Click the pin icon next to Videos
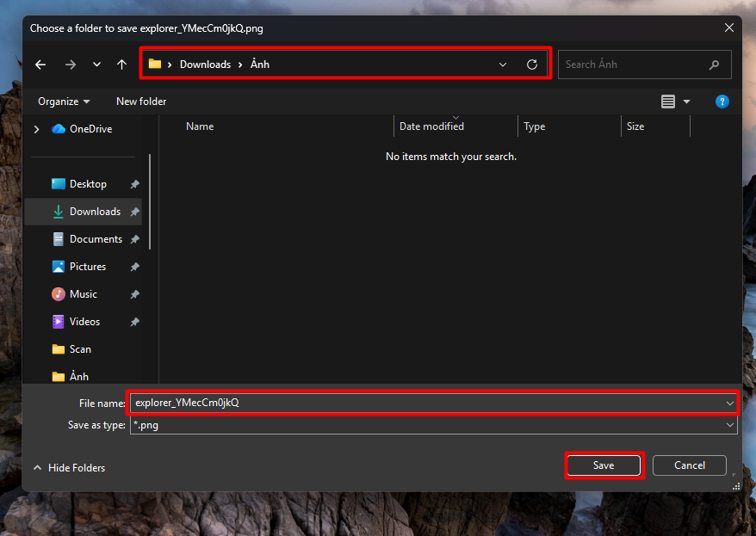Image resolution: width=756 pixels, height=536 pixels. click(135, 321)
